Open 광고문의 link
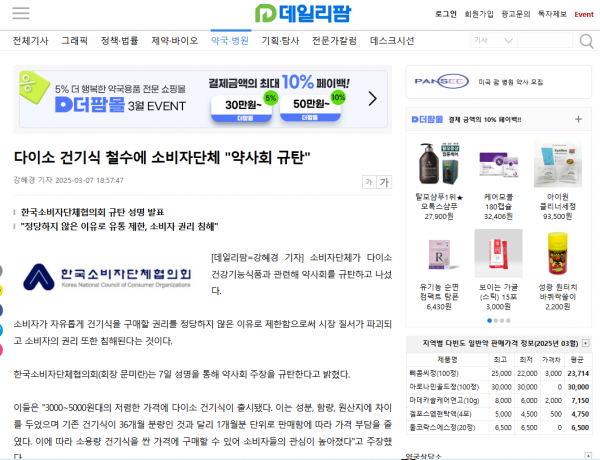This screenshot has width=600, height=460. pyautogui.click(x=516, y=14)
